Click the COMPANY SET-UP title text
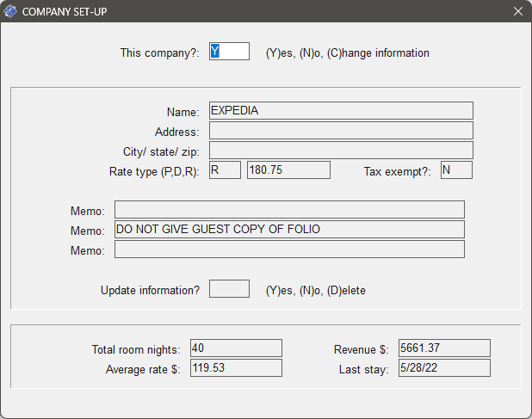 [65, 11]
